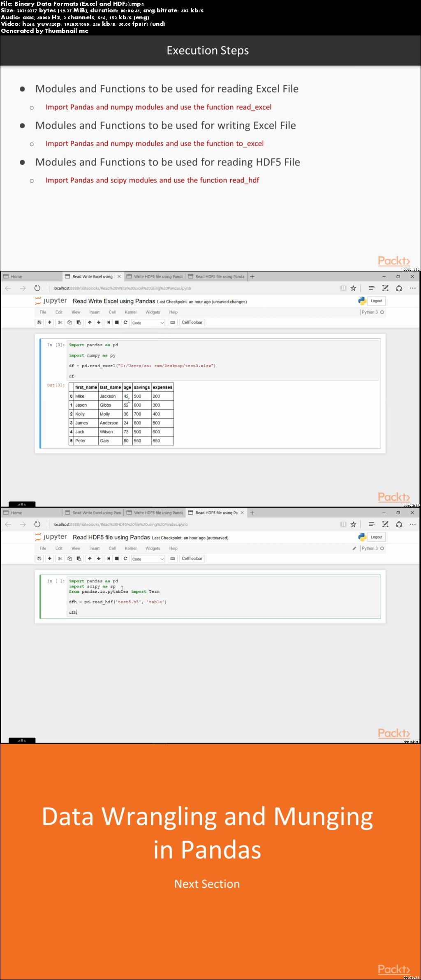Copy selected cell in Read HDF5 notebook

click(69, 559)
